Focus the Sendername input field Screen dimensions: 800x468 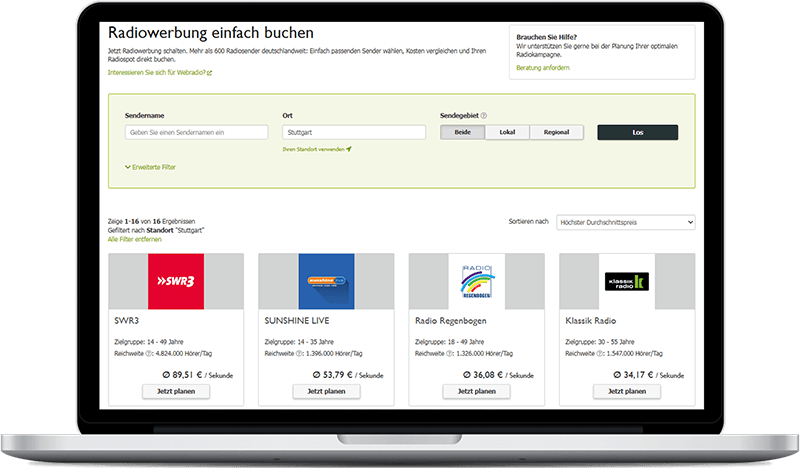196,132
